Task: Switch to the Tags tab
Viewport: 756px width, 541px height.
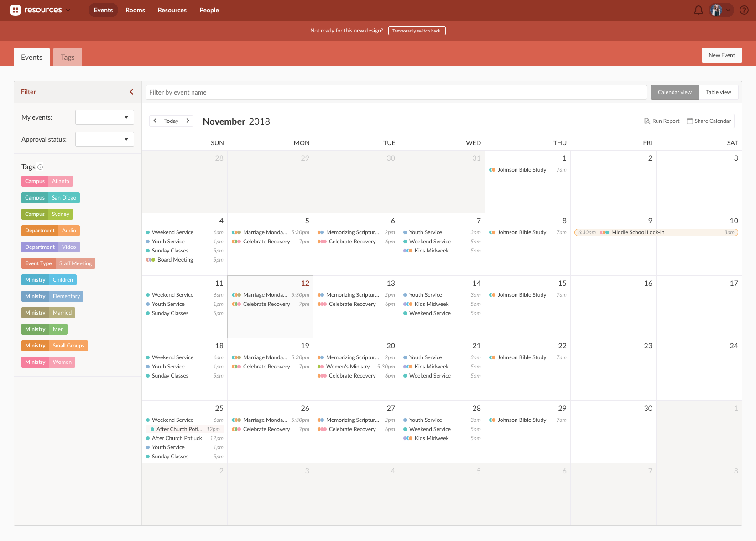Action: coord(68,57)
